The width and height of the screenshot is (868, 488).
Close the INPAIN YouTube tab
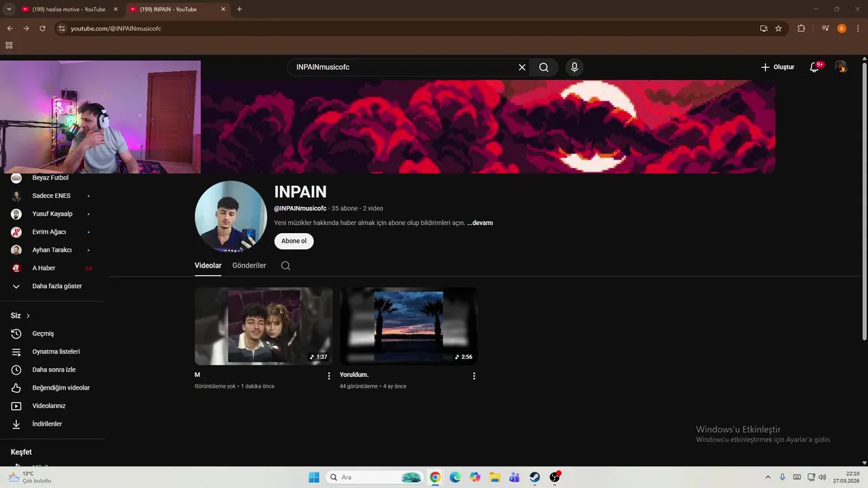[x=223, y=9]
